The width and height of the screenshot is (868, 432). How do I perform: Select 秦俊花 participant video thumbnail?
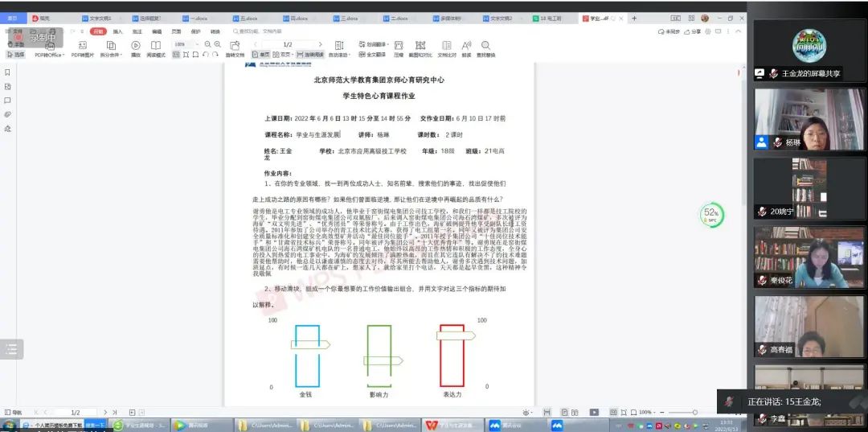(809, 257)
